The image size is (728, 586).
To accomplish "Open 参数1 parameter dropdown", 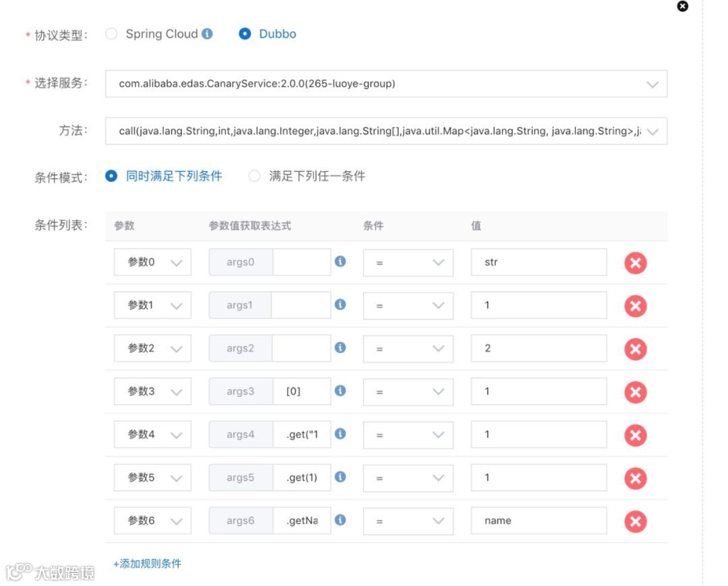I will point(153,306).
